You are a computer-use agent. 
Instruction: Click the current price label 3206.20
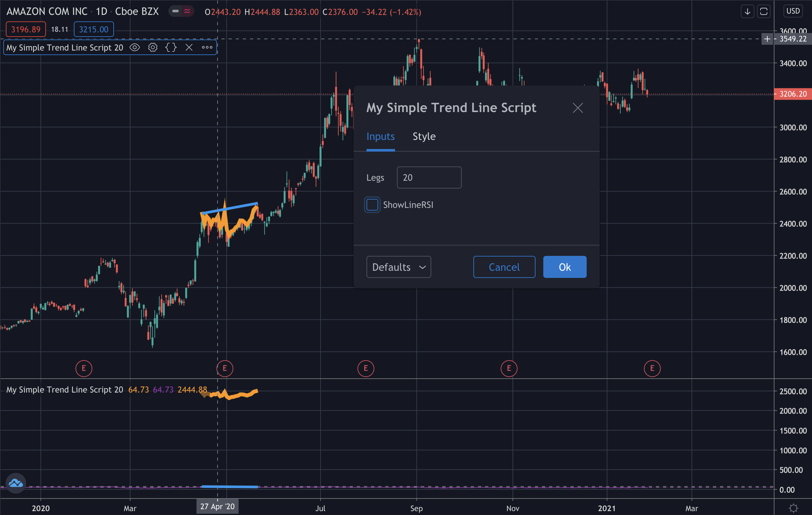[x=793, y=94]
